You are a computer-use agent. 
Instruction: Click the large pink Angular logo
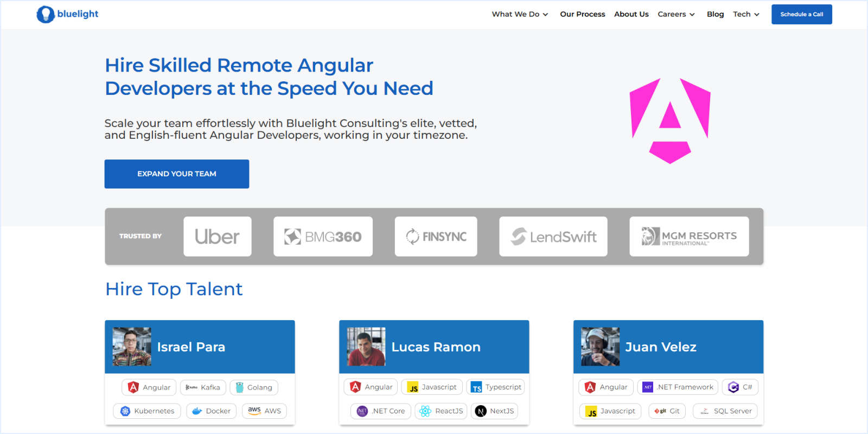670,120
